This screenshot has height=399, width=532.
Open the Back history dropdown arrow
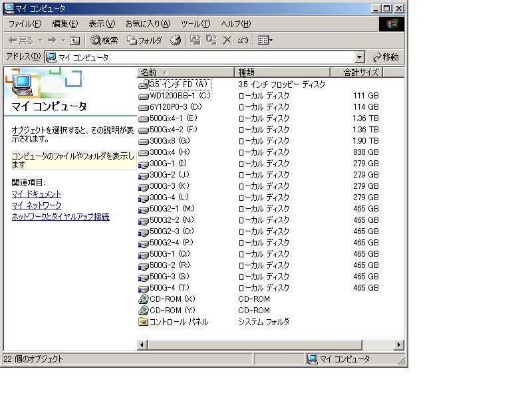[x=40, y=41]
